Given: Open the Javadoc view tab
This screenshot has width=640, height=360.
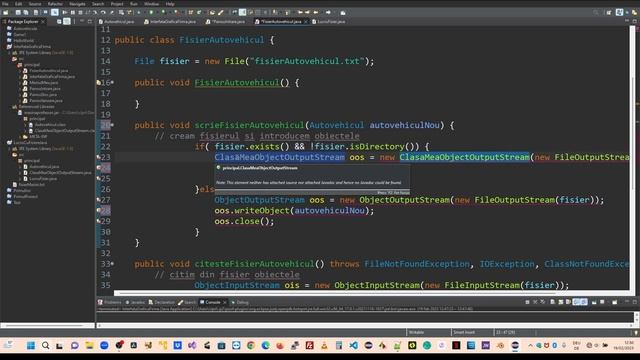Looking at the screenshot, I should [x=135, y=302].
